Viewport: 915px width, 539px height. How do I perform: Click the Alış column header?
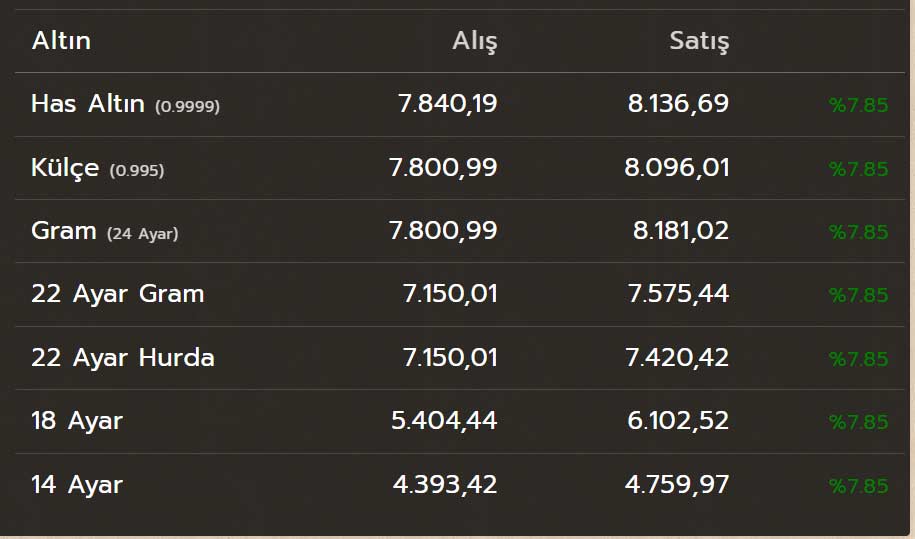coord(474,41)
